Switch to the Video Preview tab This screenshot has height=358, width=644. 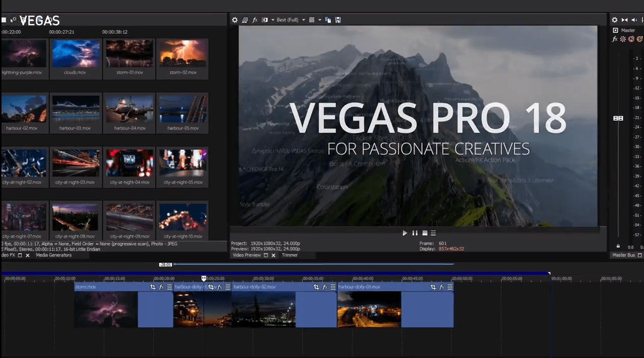pyautogui.click(x=246, y=255)
